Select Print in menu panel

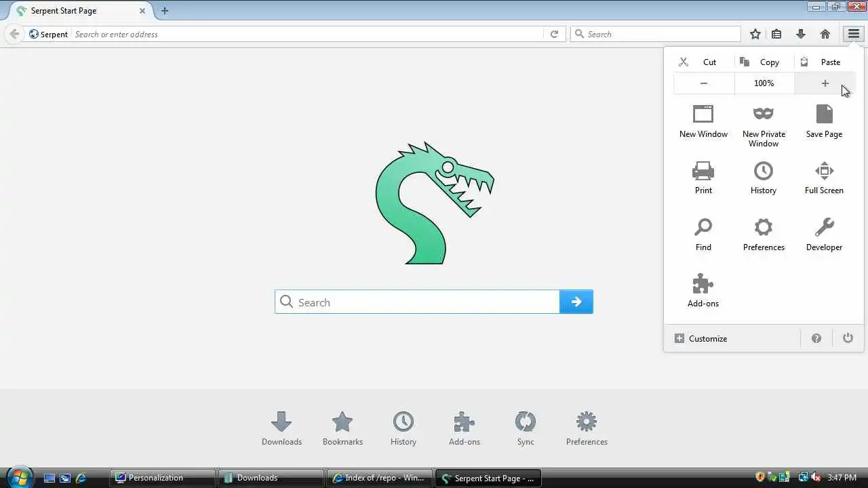pos(703,178)
